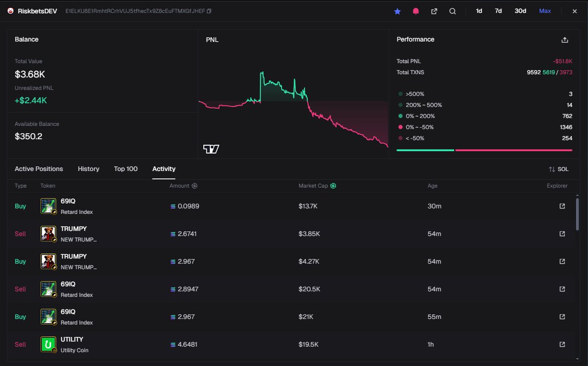This screenshot has width=588, height=366.
Task: Click the >500% performance row
Action: point(484,94)
